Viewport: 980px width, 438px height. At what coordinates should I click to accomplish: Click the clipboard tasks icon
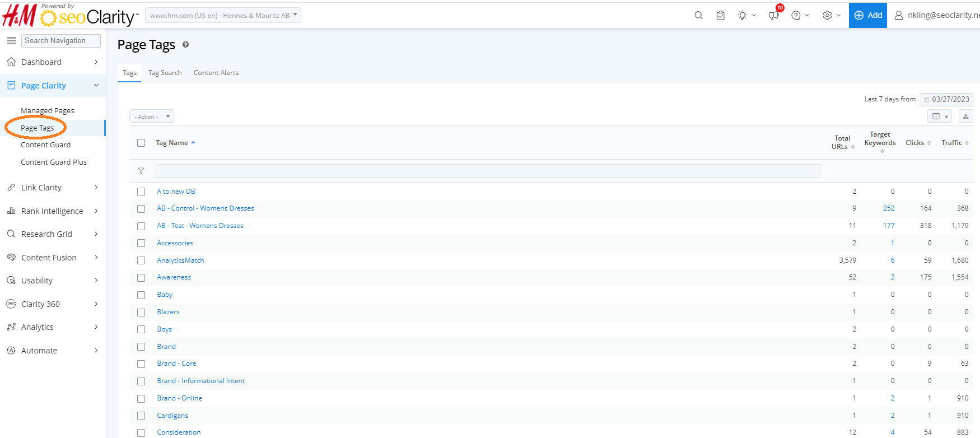click(721, 16)
